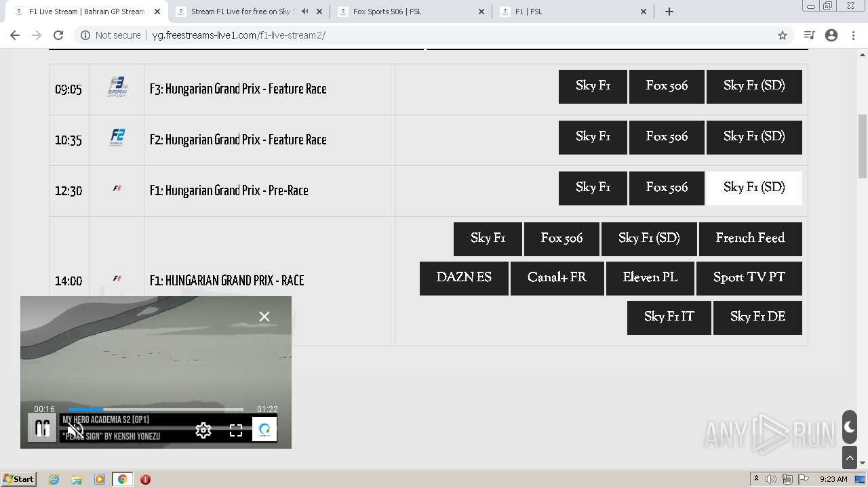Open Sky F1 for the F3 Feature Race
This screenshot has height=488, width=868.
click(x=593, y=86)
